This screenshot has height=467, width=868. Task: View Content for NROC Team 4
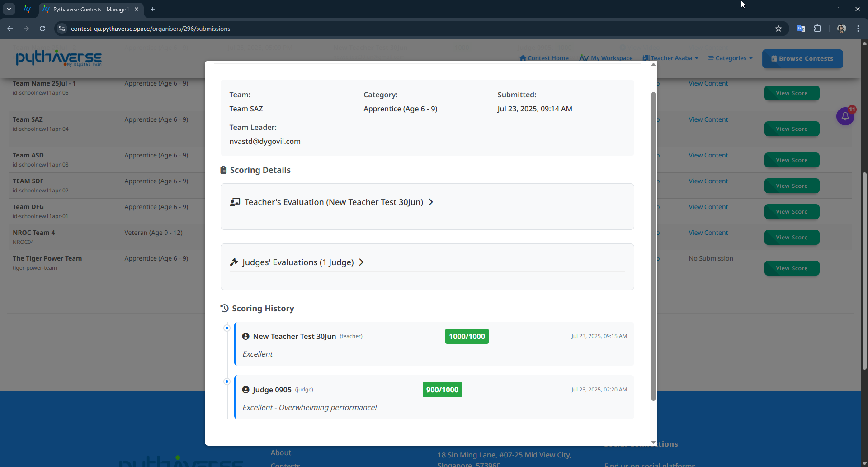[708, 233]
